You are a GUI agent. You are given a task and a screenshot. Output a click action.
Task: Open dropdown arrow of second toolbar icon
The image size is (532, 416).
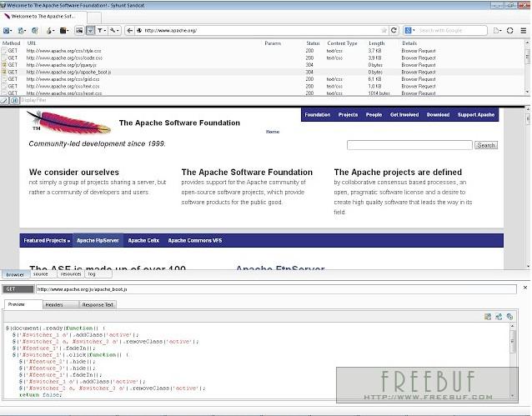click(24, 31)
